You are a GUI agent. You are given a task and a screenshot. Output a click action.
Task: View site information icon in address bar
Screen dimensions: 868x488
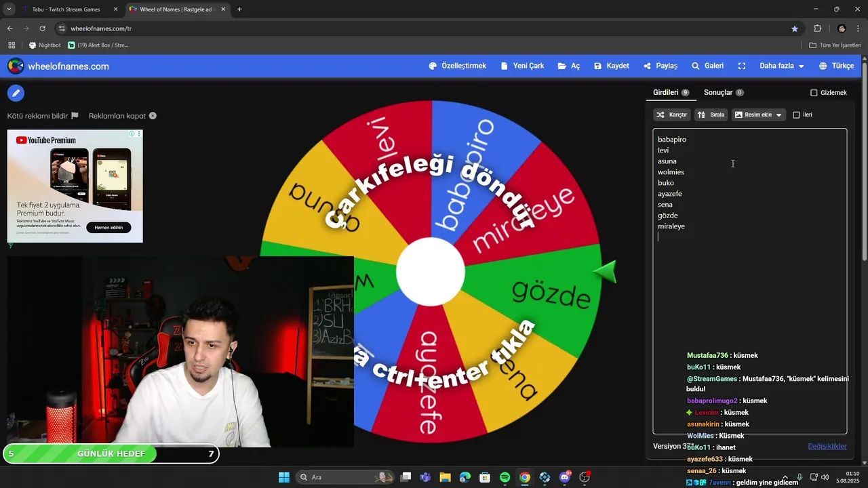(x=62, y=28)
